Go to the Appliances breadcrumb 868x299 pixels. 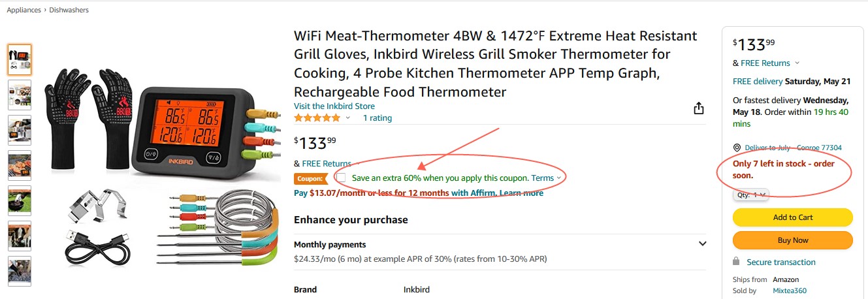(23, 10)
